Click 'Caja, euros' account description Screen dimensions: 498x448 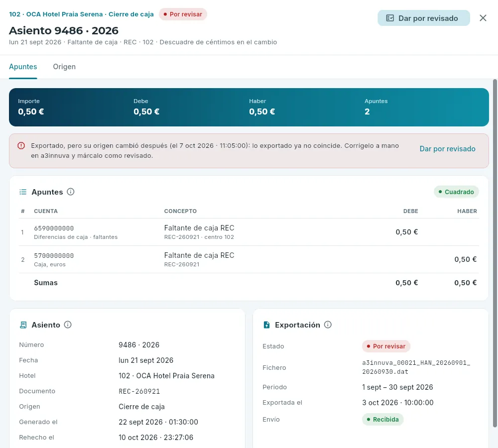(49, 264)
